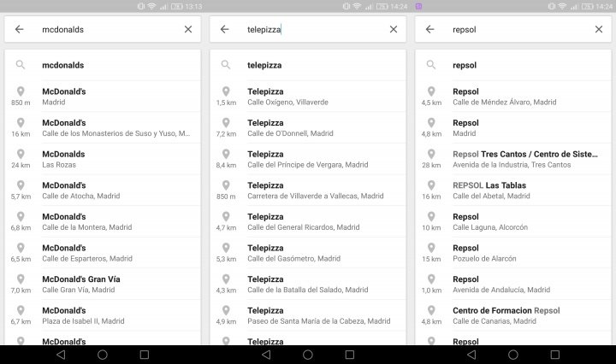This screenshot has height=364, width=616.
Task: Tap Android back button under mcdonalds screen
Action: pyautogui.click(x=61, y=355)
